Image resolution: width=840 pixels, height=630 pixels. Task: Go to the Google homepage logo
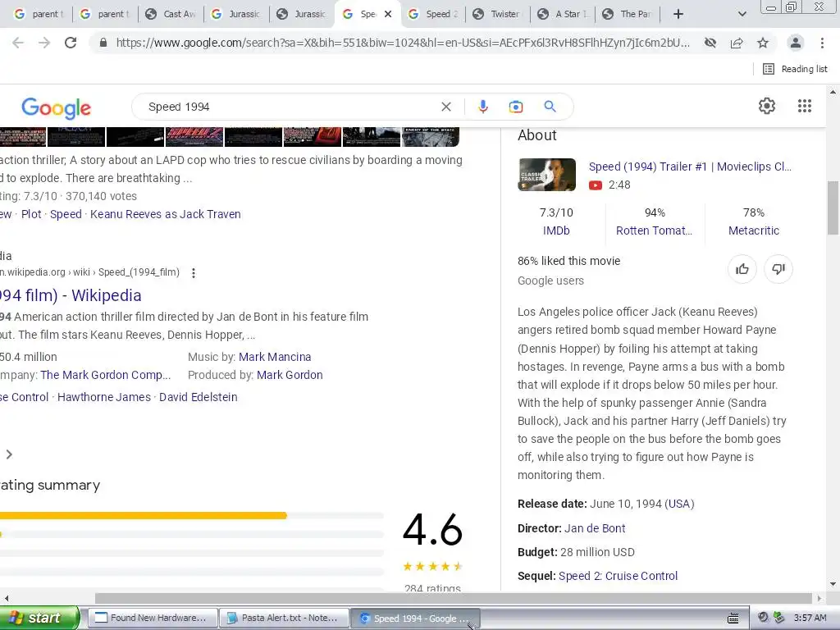pos(57,108)
